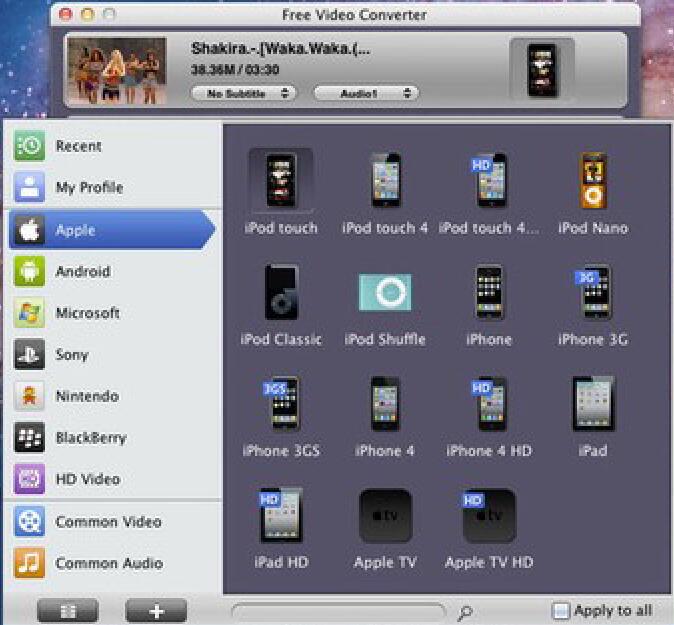The width and height of the screenshot is (674, 625).
Task: Switch to the Android category
Action: (113, 271)
